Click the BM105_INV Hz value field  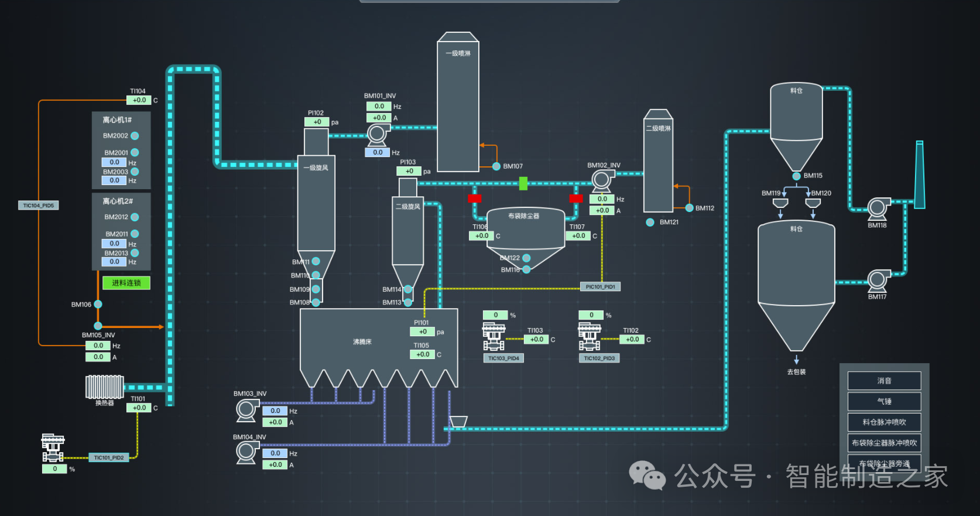pyautogui.click(x=98, y=346)
